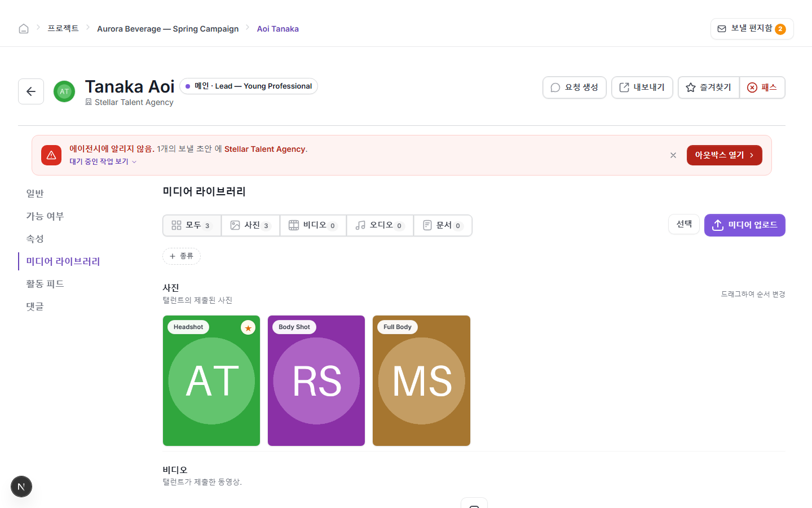
Task: Create a request with 요청 생성
Action: coord(574,87)
